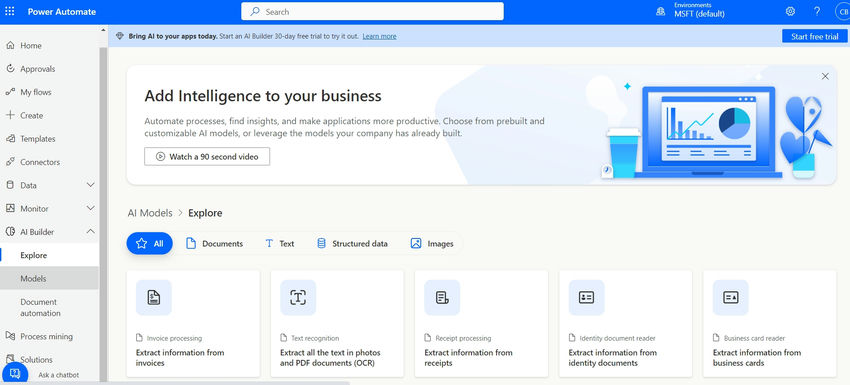Click the sidebar scroll-up arrow
This screenshot has width=850, height=385.
103,30
